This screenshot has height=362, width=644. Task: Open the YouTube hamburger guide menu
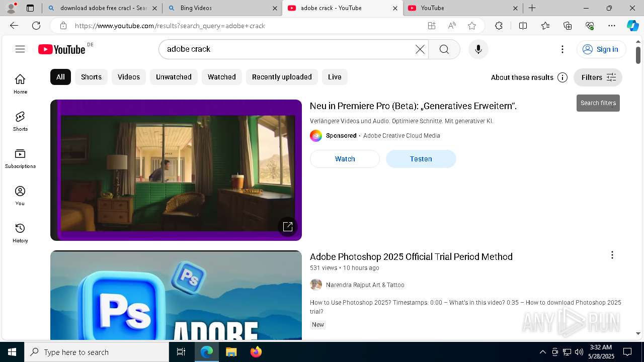click(20, 49)
